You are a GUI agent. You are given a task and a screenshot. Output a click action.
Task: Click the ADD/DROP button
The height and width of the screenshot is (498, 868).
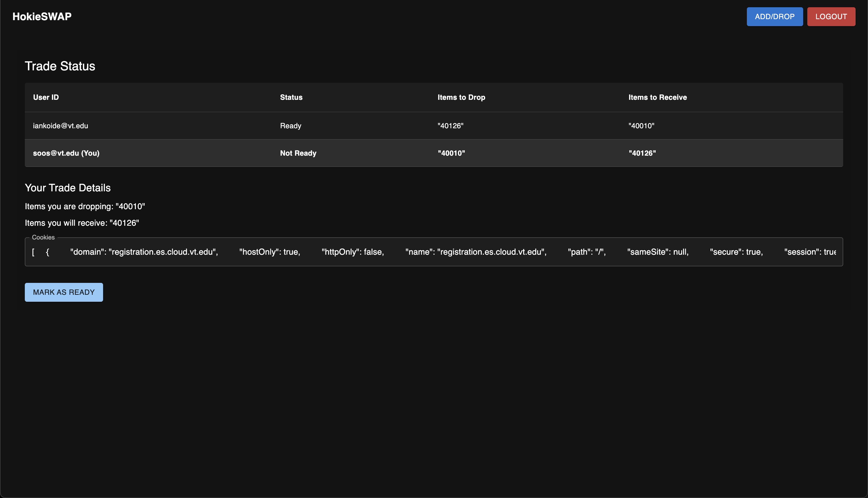[774, 16]
